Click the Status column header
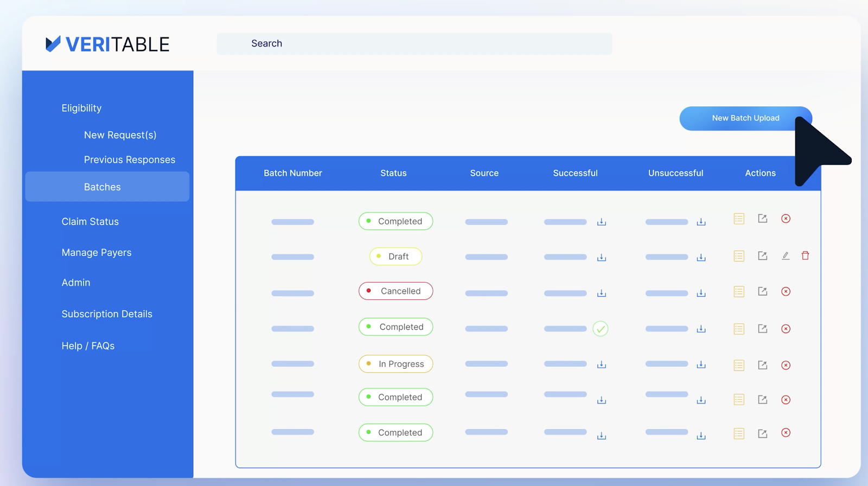The image size is (868, 486). [x=393, y=173]
